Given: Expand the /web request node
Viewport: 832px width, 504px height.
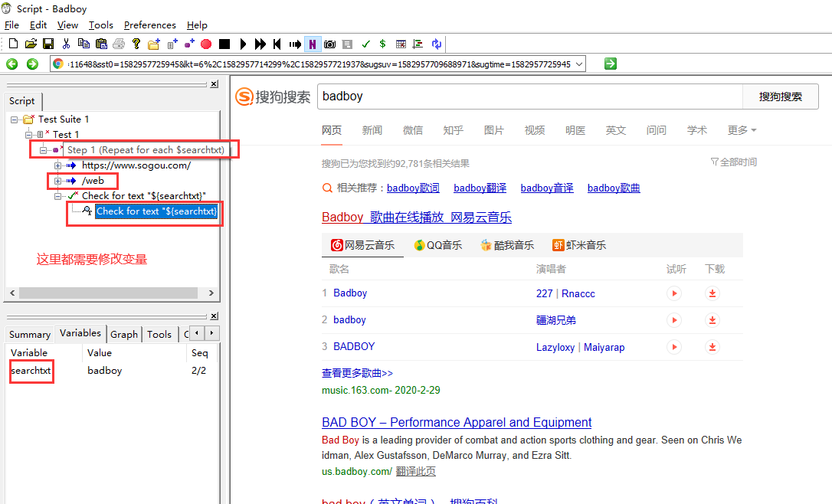Looking at the screenshot, I should click(57, 181).
